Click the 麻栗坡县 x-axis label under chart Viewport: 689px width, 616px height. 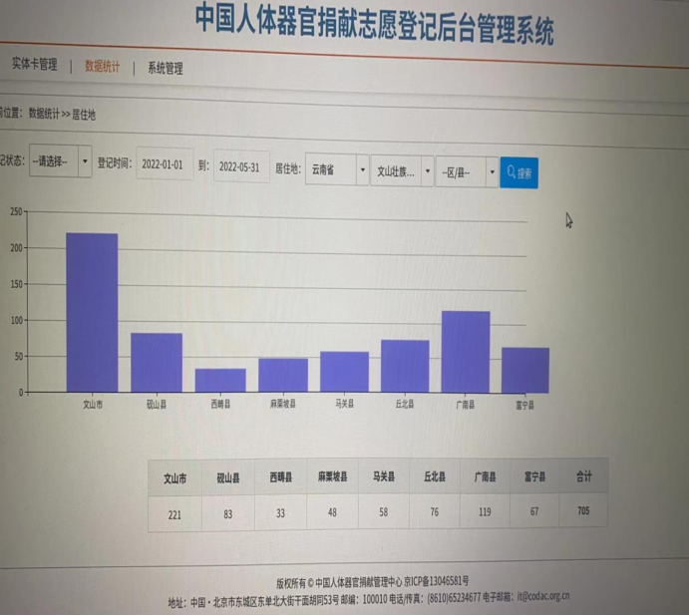283,404
